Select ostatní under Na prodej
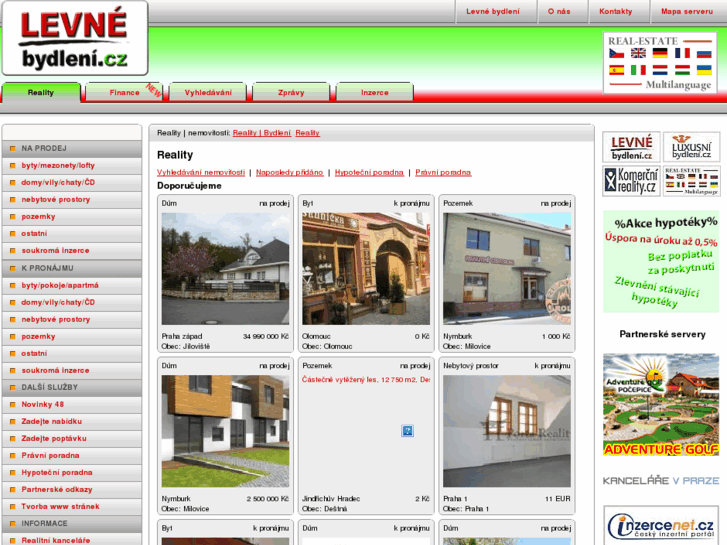The image size is (727, 545). click(72, 233)
